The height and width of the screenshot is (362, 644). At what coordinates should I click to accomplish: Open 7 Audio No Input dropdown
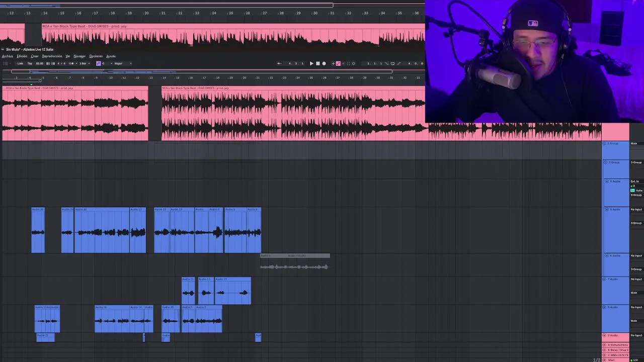point(636,279)
